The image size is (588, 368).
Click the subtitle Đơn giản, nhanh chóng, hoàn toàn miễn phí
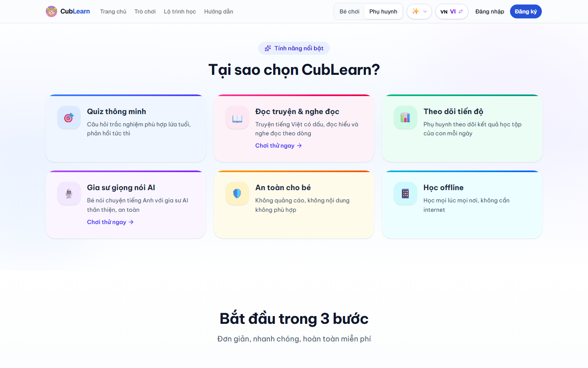point(294,339)
